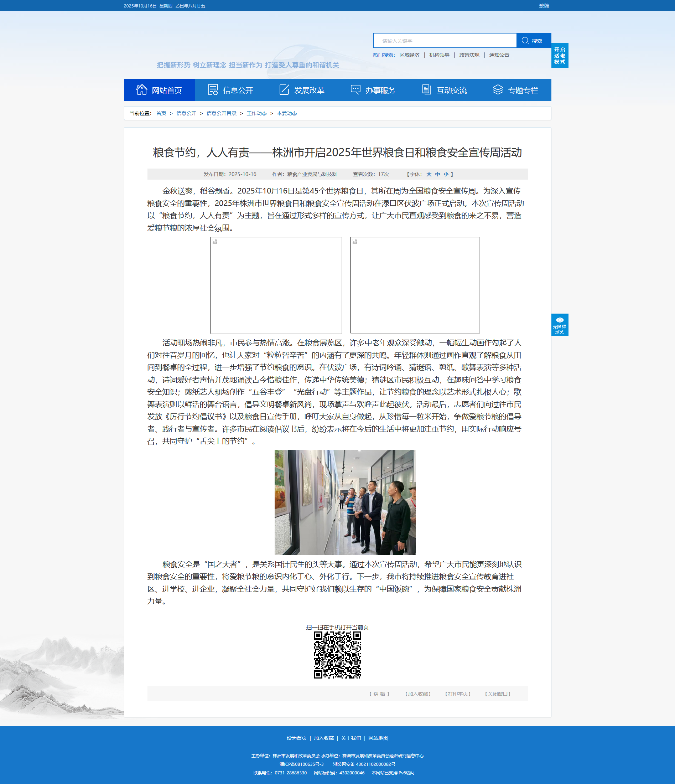Click 区域经济 hot search link
This screenshot has width=675, height=784.
point(409,55)
